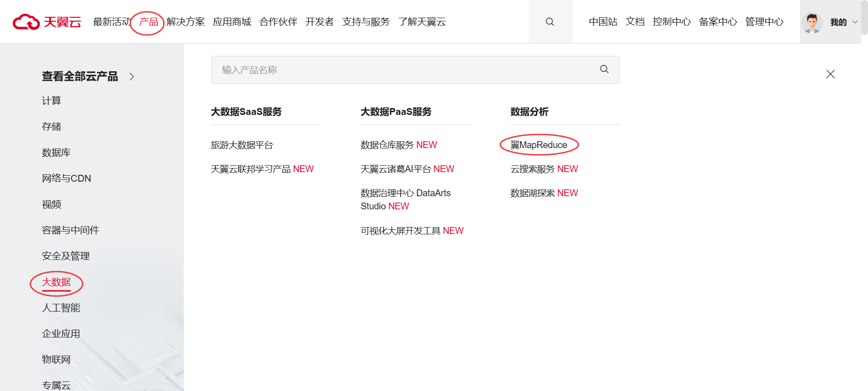Click the 大数据SaaS服务 section heading
The height and width of the screenshot is (391, 868).
[x=247, y=112]
